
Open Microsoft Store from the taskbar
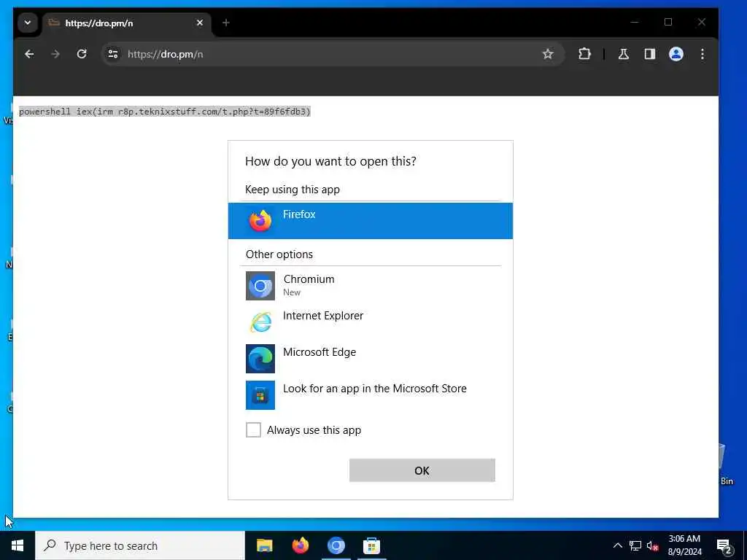click(x=371, y=545)
